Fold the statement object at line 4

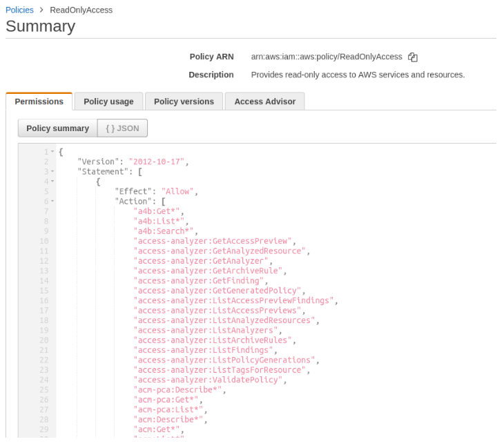coord(52,181)
